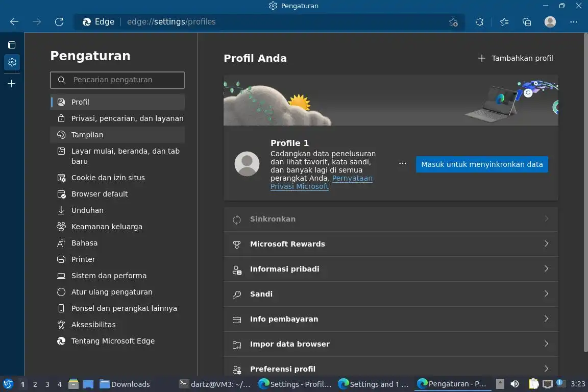Expand the Sinkronkan row chevron

click(x=546, y=218)
